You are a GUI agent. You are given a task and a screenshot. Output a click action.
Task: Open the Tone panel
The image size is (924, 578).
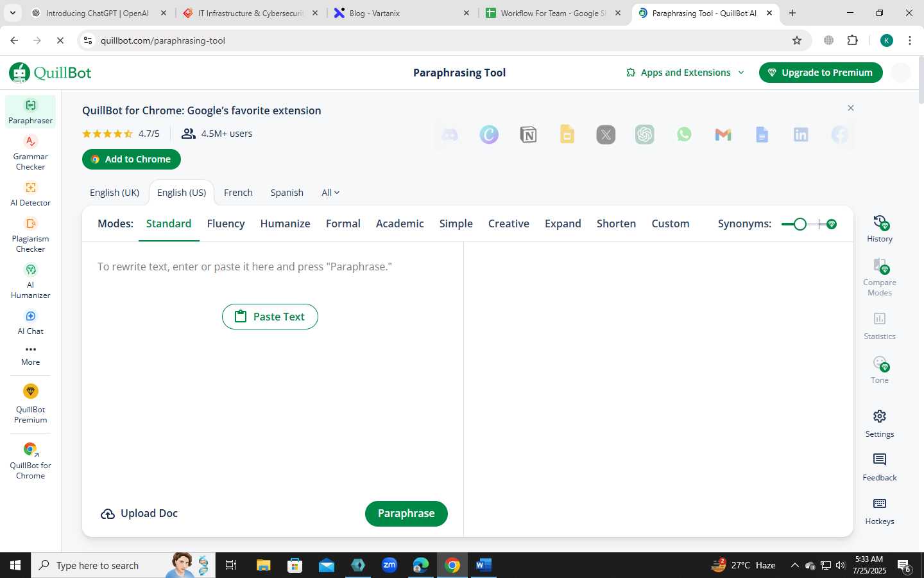(880, 370)
